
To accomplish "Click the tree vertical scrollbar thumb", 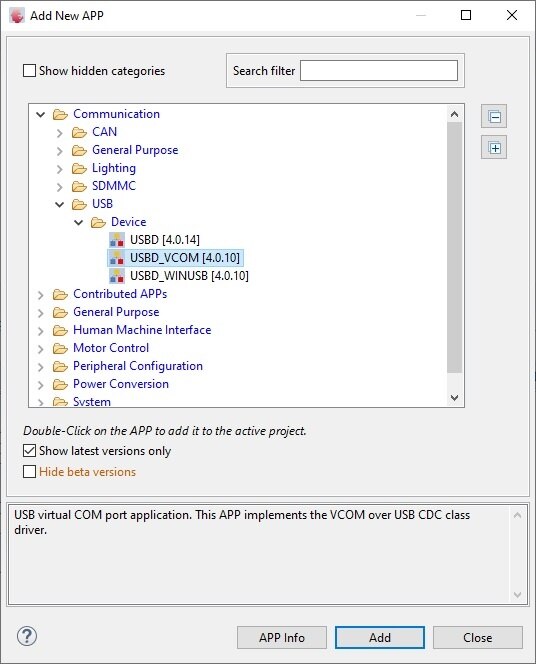I will (x=454, y=248).
